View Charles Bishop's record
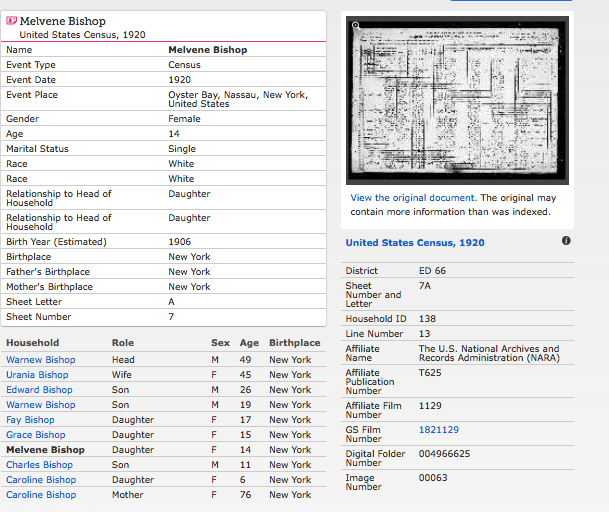 click(x=39, y=465)
